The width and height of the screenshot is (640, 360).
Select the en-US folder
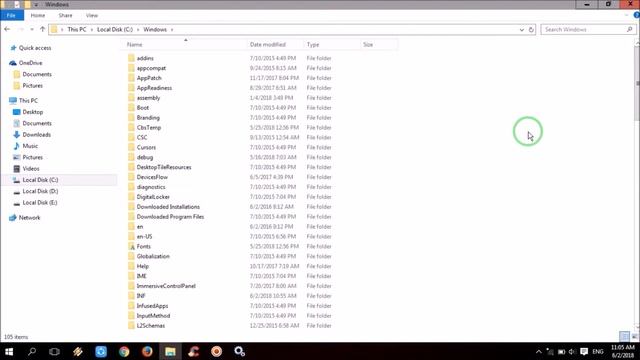pos(144,236)
